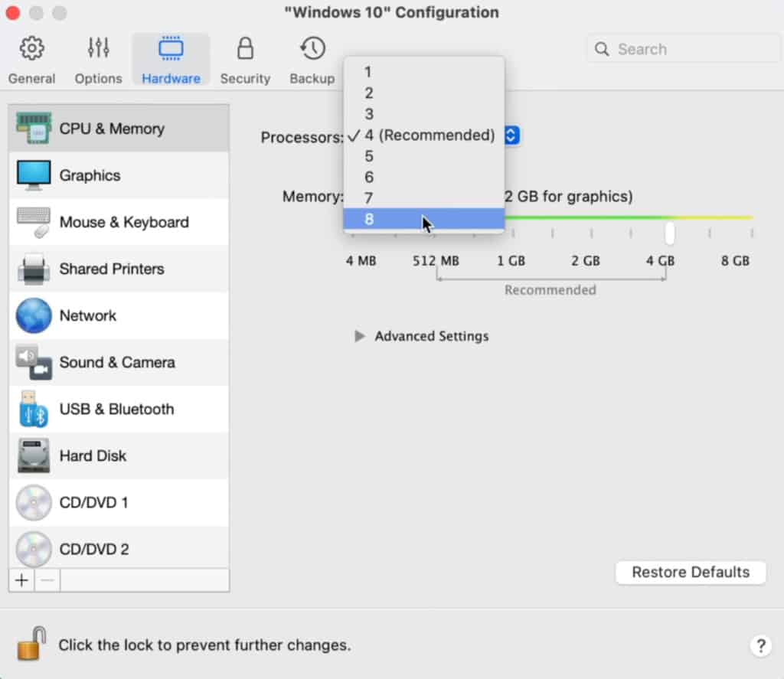Select CD/DVD 2 in sidebar

119,547
